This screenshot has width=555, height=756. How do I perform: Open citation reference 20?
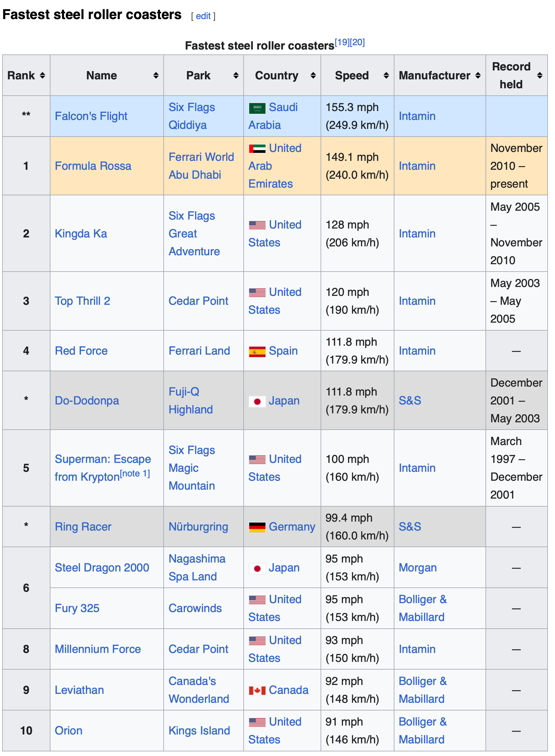tap(357, 42)
